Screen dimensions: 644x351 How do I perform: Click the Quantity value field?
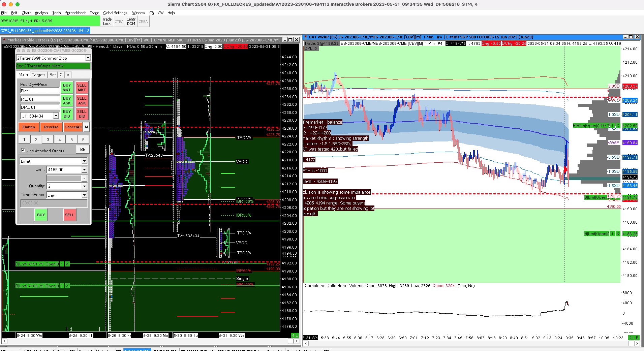coord(64,186)
